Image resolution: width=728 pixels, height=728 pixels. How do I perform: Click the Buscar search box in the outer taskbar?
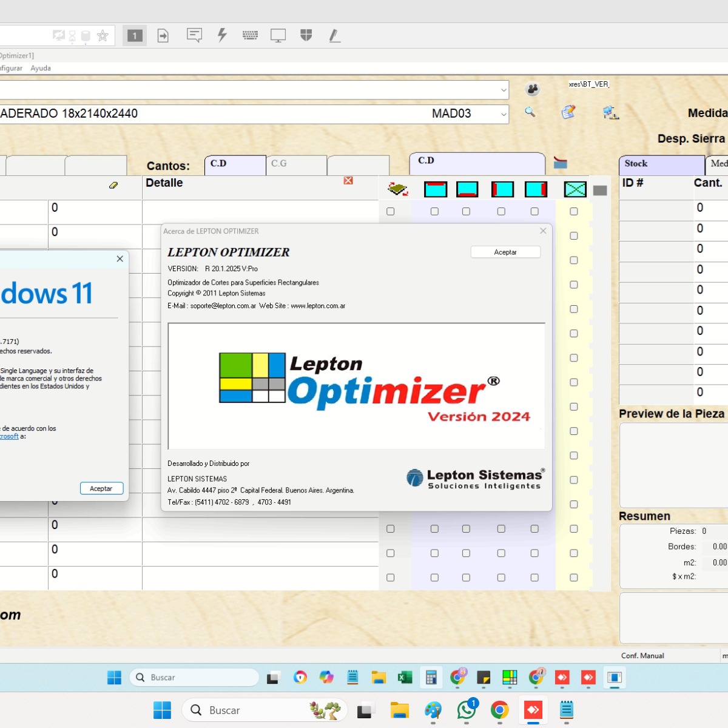265,710
